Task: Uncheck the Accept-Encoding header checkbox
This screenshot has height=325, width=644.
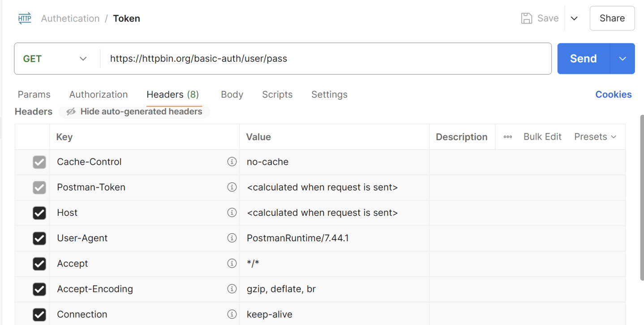Action: pyautogui.click(x=39, y=289)
